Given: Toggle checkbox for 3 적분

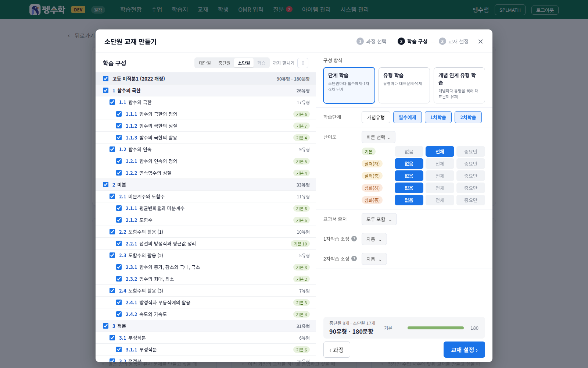Looking at the screenshot, I should (x=106, y=326).
